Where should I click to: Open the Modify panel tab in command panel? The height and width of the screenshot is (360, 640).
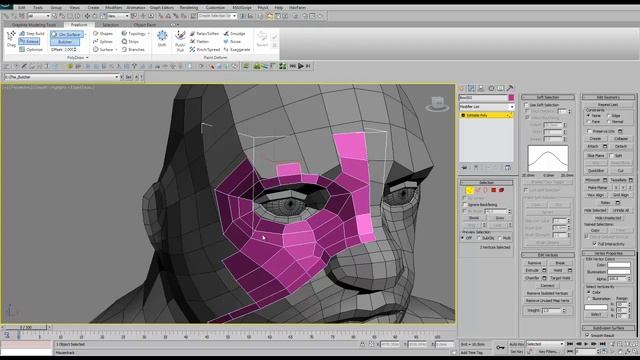click(x=471, y=88)
